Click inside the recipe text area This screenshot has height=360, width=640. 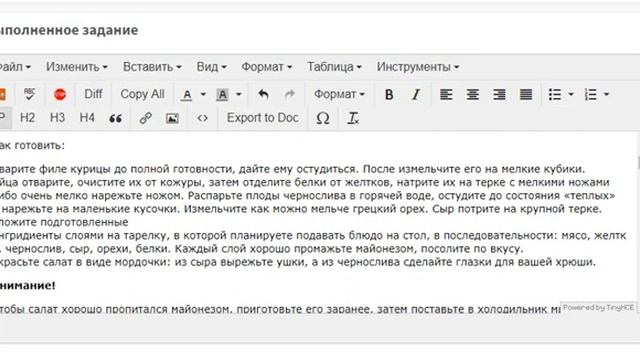click(317, 223)
